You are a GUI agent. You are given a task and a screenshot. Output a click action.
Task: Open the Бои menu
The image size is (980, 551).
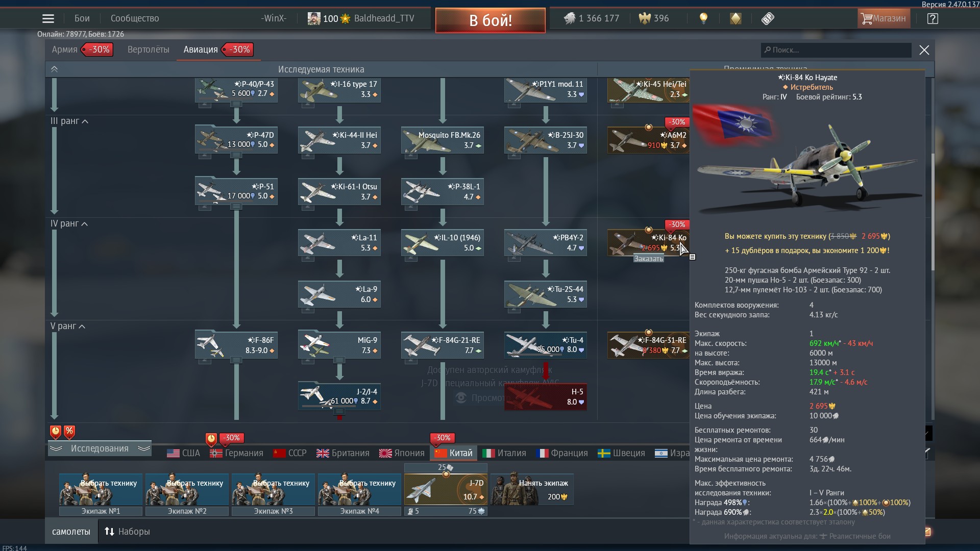(x=82, y=18)
